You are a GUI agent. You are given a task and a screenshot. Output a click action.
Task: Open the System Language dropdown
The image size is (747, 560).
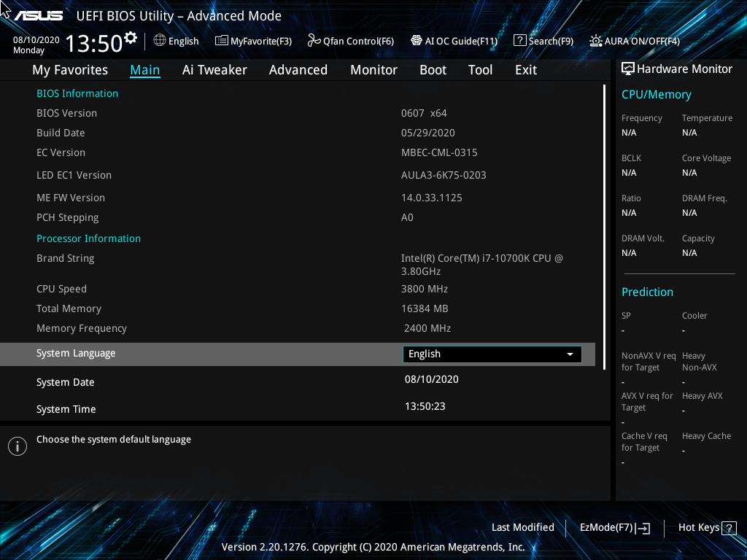(x=491, y=354)
